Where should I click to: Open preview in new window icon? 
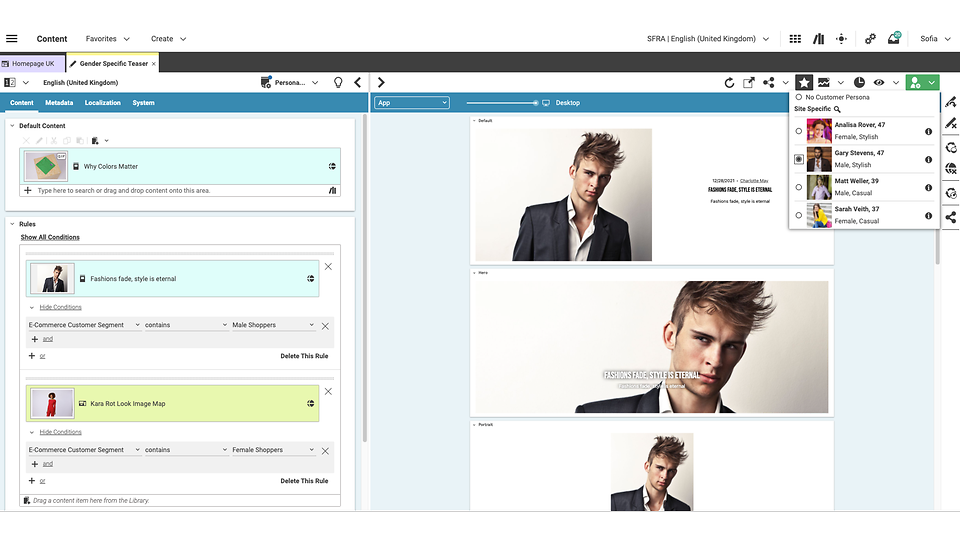[748, 83]
